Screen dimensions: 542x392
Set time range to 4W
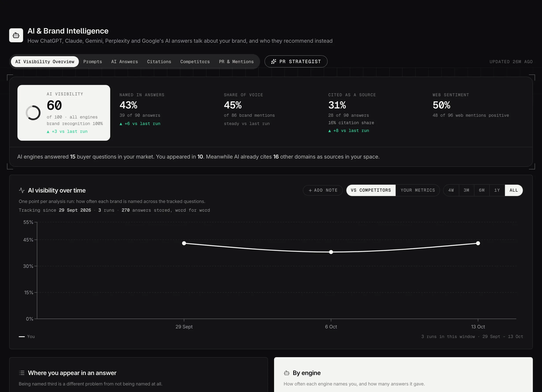[x=451, y=190]
